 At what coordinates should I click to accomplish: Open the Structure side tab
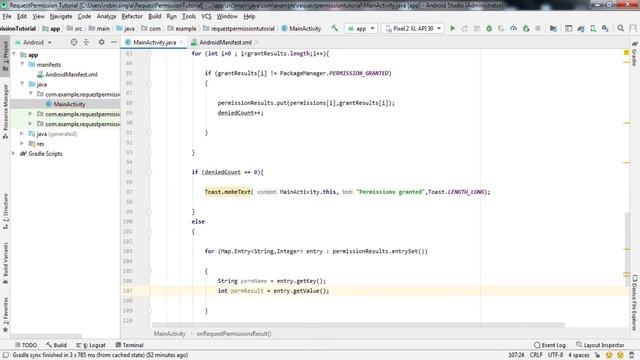coord(5,211)
